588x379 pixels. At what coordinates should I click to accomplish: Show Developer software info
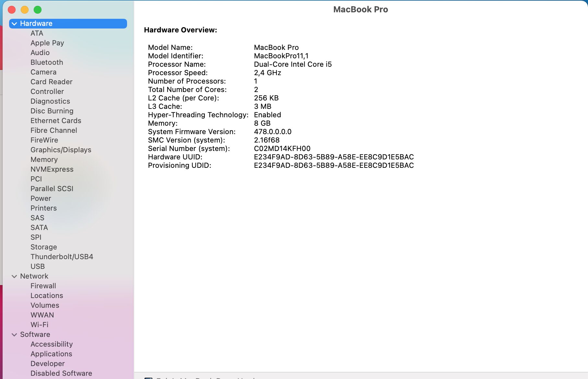[48, 364]
